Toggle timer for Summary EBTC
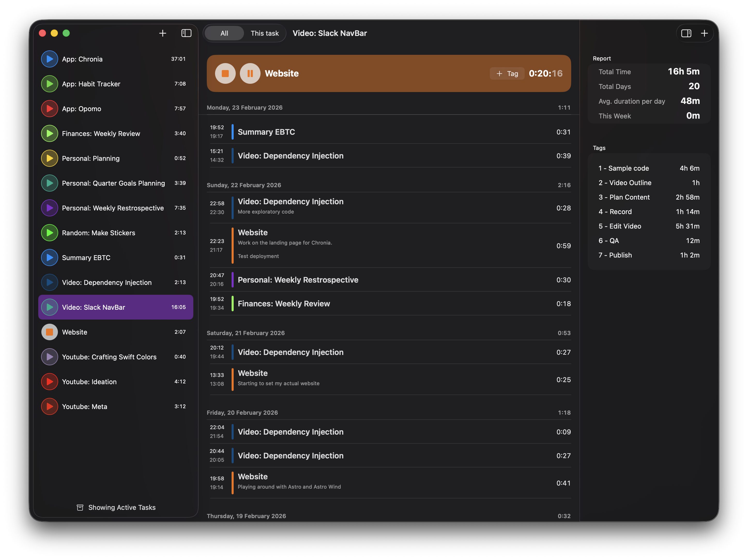Image resolution: width=748 pixels, height=560 pixels. point(49,257)
